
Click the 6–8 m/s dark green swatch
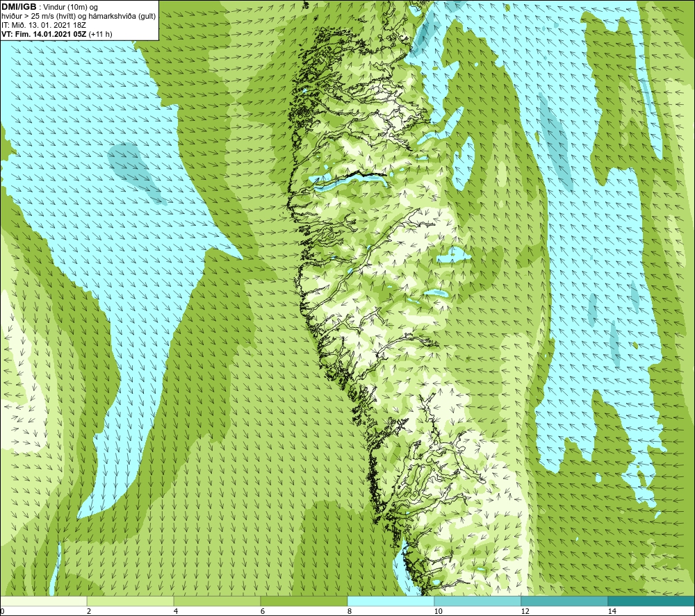[304, 601]
